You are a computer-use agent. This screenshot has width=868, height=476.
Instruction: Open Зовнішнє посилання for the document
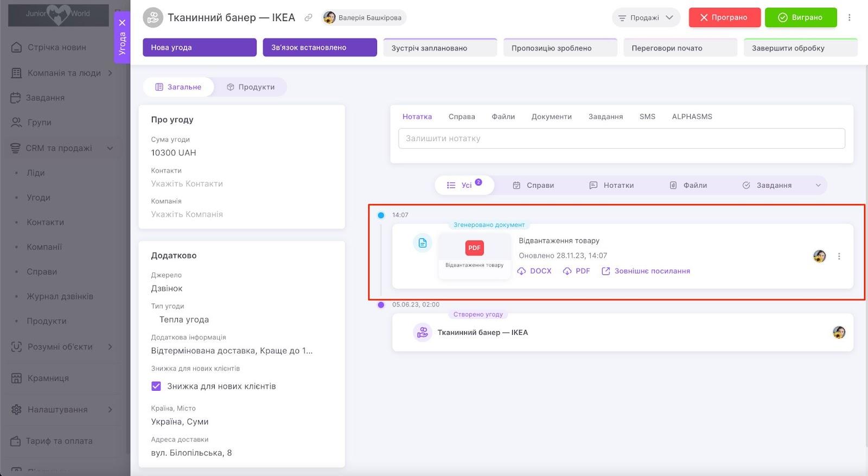pos(646,271)
